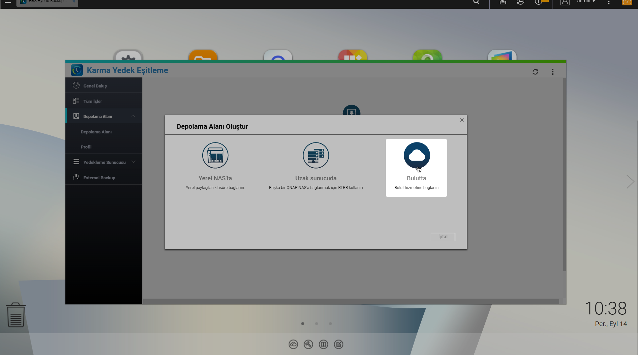
Task: Open the desktop trash bin icon
Action: pos(16,315)
